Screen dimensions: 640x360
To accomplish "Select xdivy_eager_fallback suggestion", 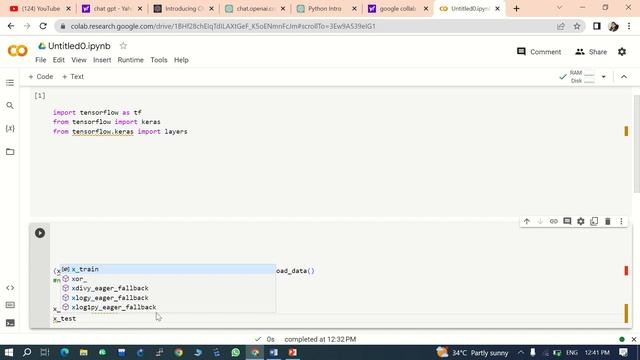I will click(168, 289).
